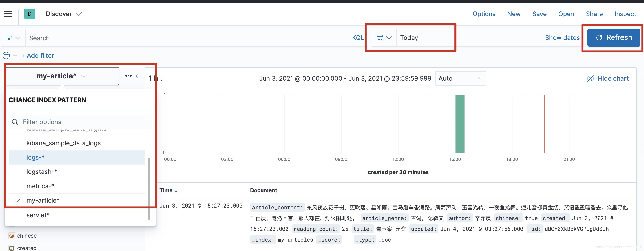
Task: Select the metrics-* index pattern
Action: 77,186
